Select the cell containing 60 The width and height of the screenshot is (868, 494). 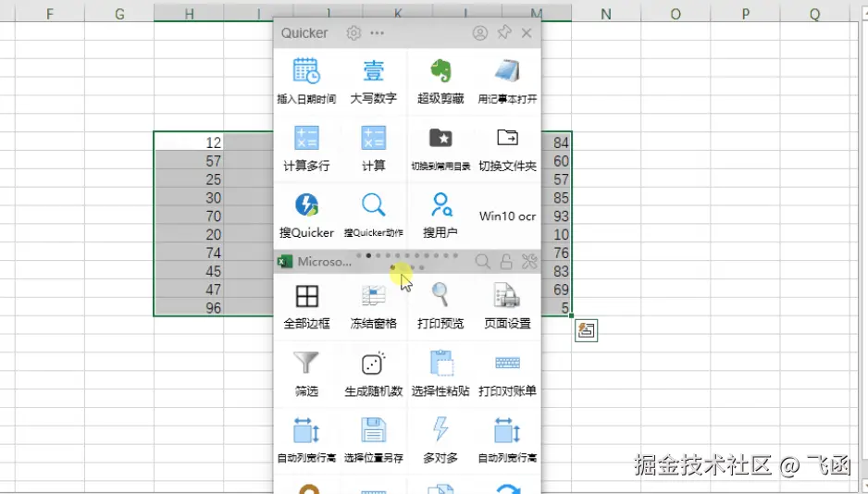[556, 161]
